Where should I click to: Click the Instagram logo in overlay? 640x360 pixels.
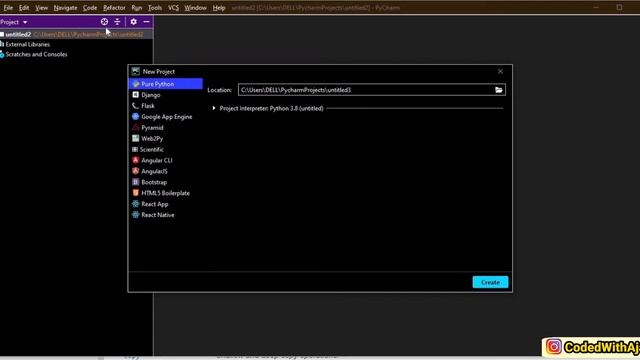[553, 347]
